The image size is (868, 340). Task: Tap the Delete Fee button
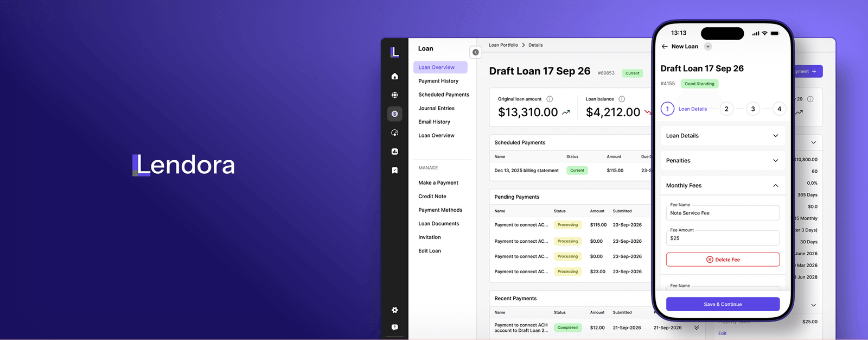point(723,260)
